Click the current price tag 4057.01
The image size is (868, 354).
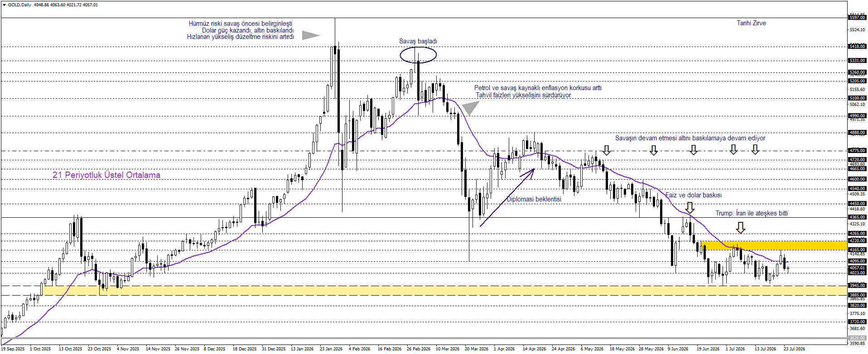click(x=857, y=268)
